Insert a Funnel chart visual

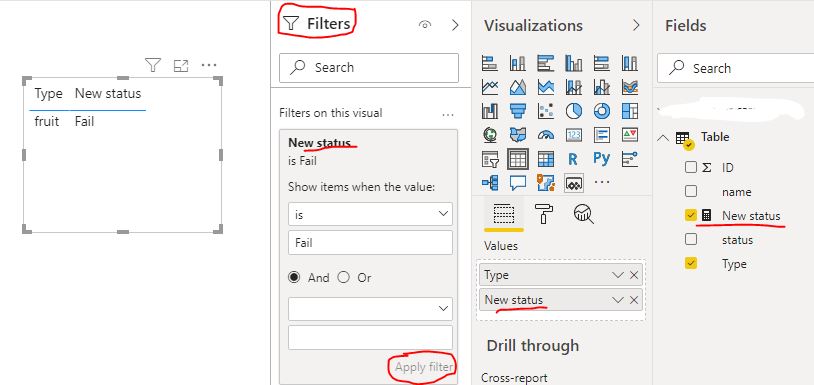518,111
